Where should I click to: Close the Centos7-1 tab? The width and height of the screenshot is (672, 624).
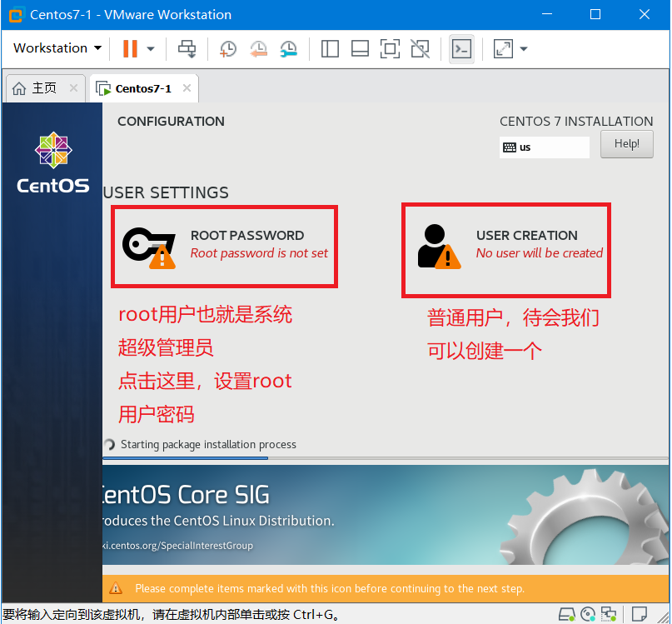[187, 88]
